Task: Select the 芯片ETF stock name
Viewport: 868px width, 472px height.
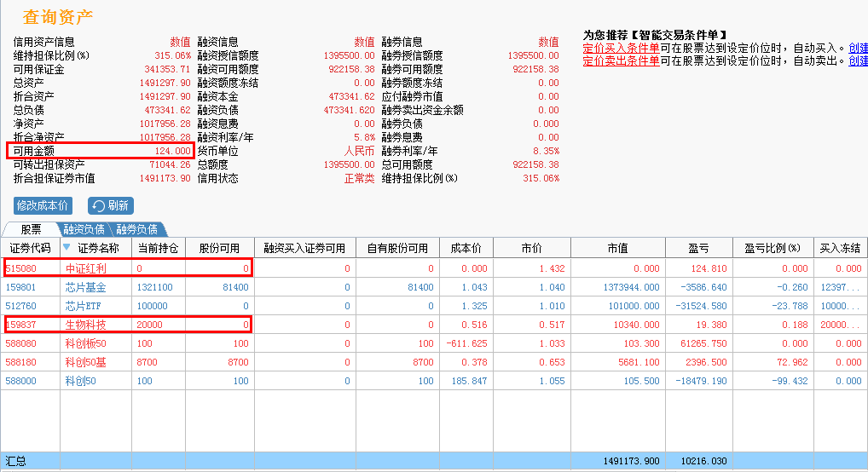Action: [83, 306]
